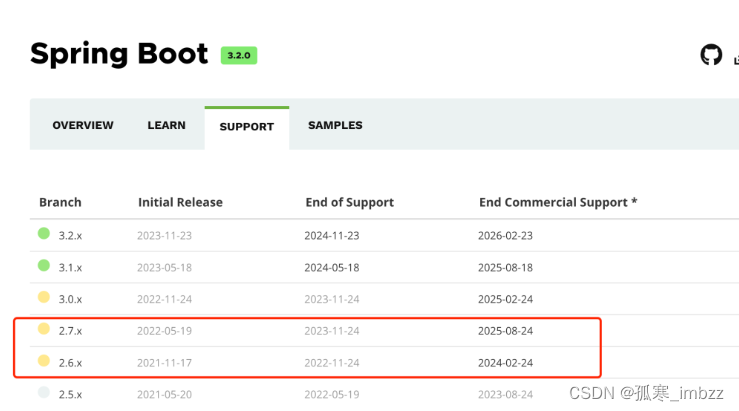Click commercial support date 2023-08-24

pyautogui.click(x=505, y=395)
